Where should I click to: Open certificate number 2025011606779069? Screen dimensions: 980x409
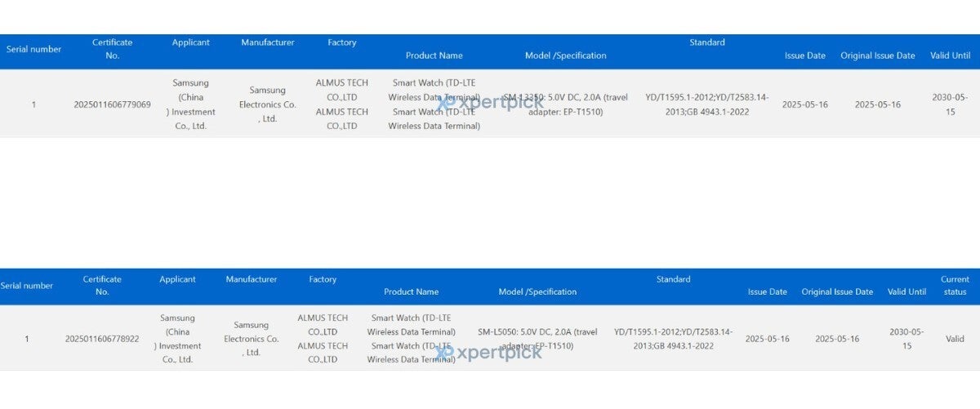(x=112, y=104)
